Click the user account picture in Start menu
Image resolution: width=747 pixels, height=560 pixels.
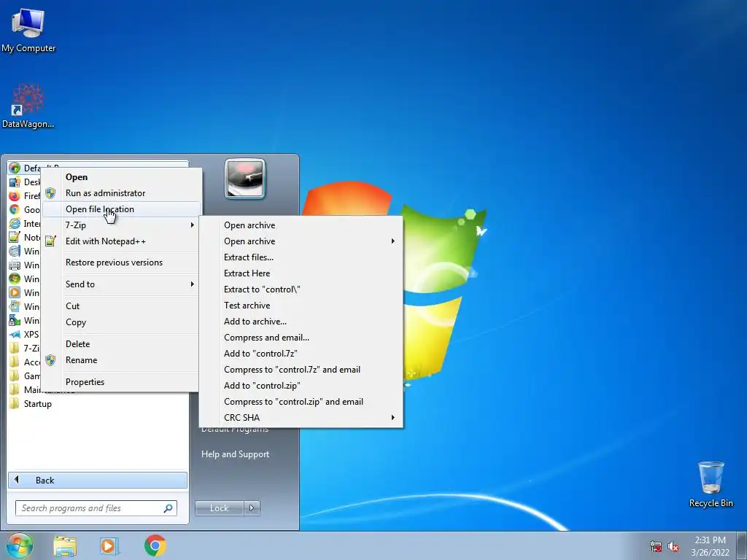[245, 179]
